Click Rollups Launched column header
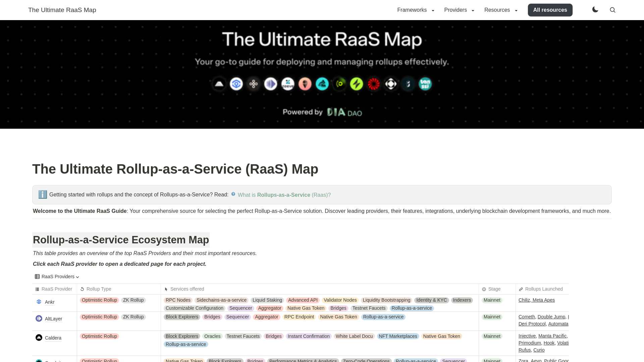Image resolution: width=644 pixels, height=362 pixels. pyautogui.click(x=542, y=289)
